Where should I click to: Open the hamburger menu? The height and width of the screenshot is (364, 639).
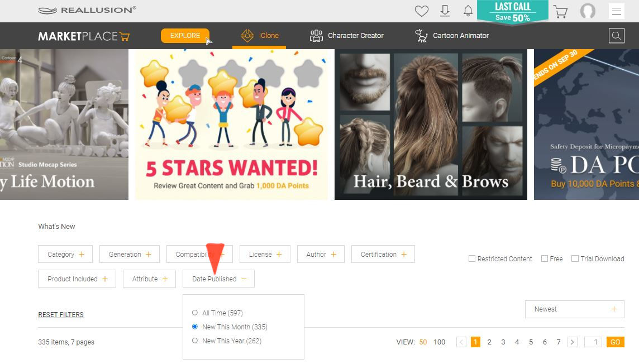click(617, 11)
